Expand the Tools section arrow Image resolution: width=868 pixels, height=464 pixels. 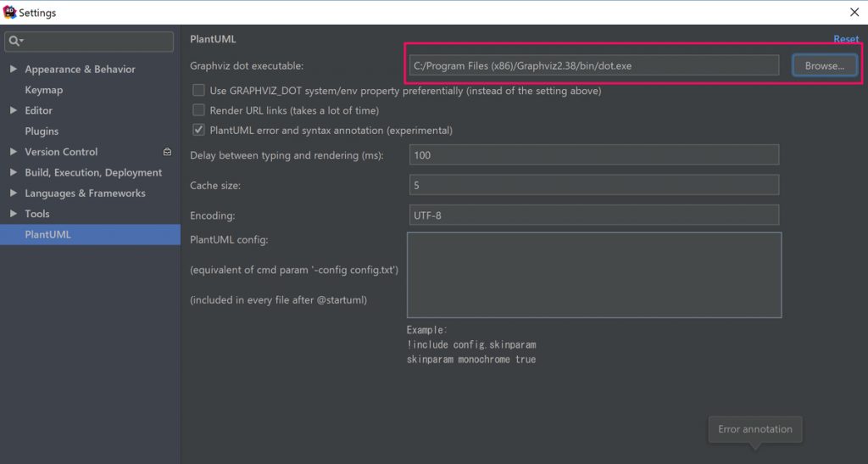pos(14,213)
